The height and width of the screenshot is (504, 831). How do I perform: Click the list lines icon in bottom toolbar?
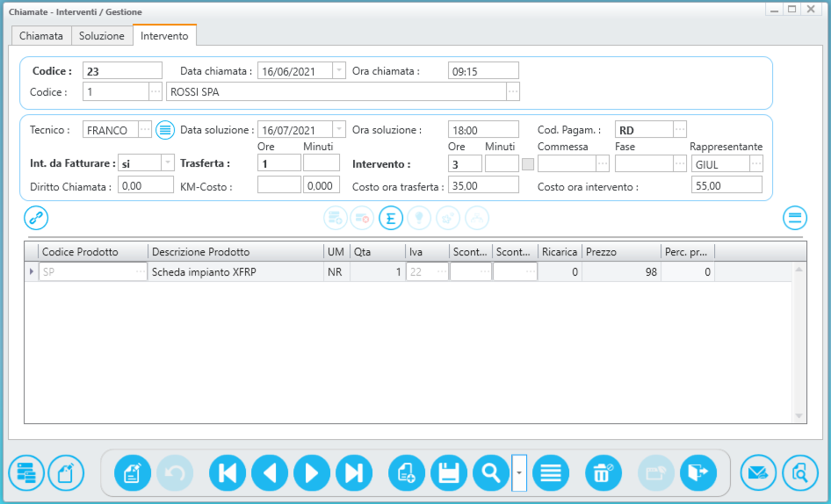(x=551, y=472)
